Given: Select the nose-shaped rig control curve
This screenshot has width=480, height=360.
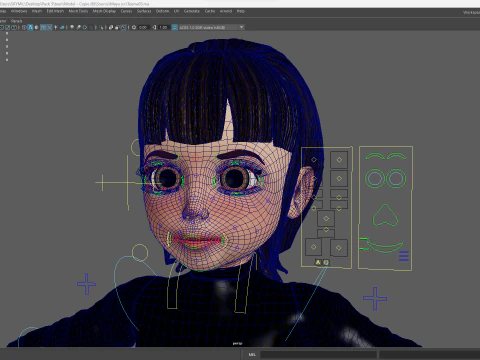Looking at the screenshot, I should 385,215.
